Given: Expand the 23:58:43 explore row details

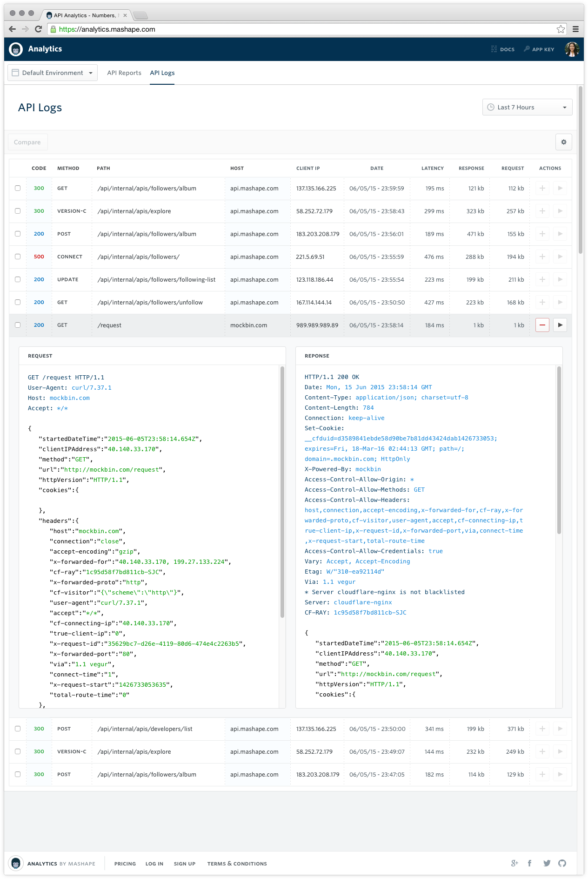Looking at the screenshot, I should (x=542, y=211).
